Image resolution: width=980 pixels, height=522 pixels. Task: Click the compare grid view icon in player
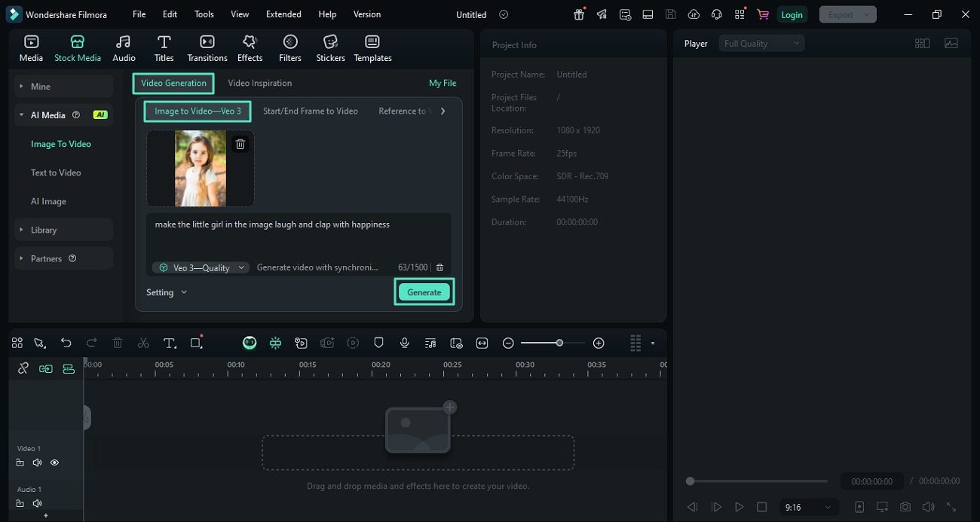(922, 44)
